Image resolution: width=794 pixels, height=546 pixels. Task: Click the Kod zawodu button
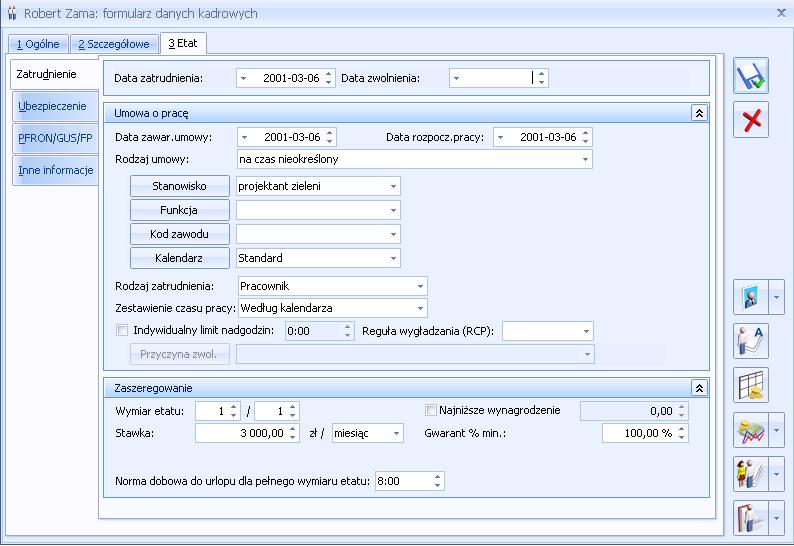[180, 235]
